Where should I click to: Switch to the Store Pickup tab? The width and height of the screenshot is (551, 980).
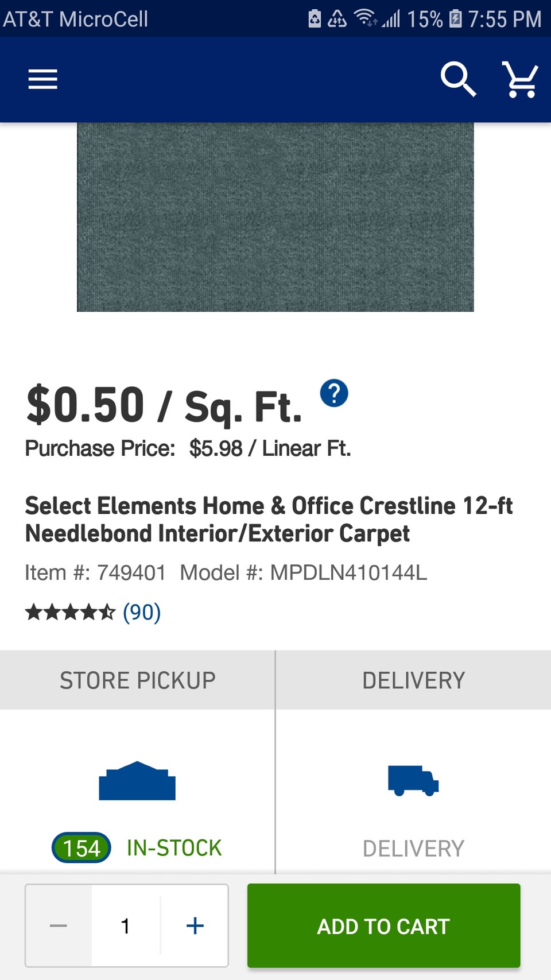click(137, 680)
